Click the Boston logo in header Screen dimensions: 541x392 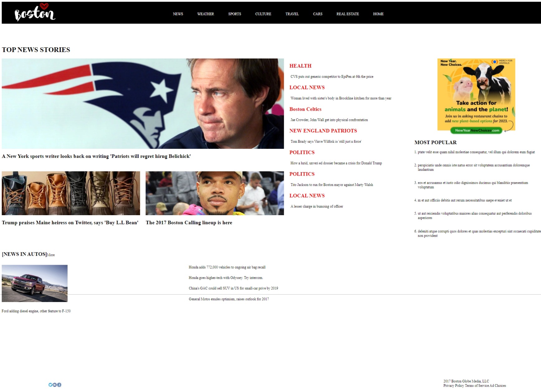coord(35,12)
